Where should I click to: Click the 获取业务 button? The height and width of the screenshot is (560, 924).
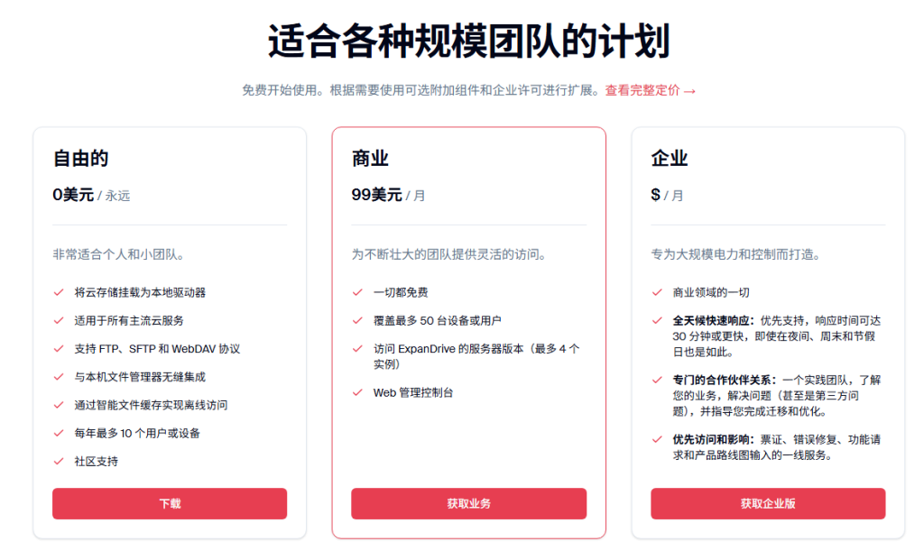tap(468, 503)
